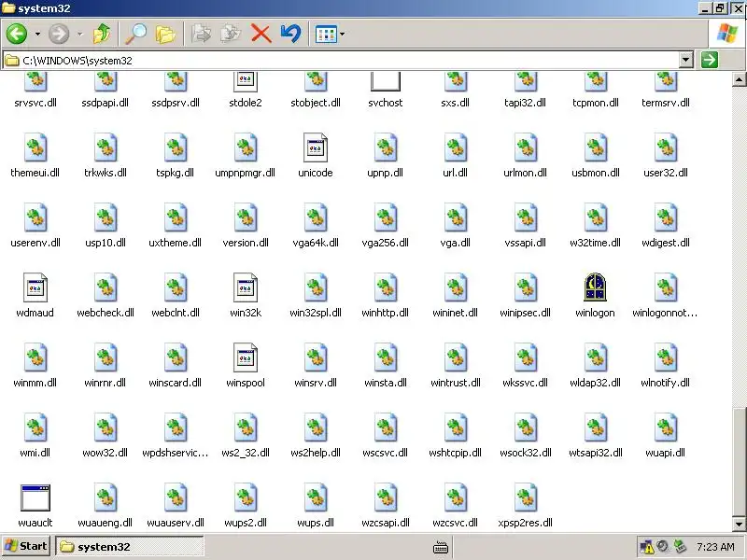Click the tapi32.dll file name
Image resolution: width=747 pixels, height=560 pixels.
click(526, 103)
